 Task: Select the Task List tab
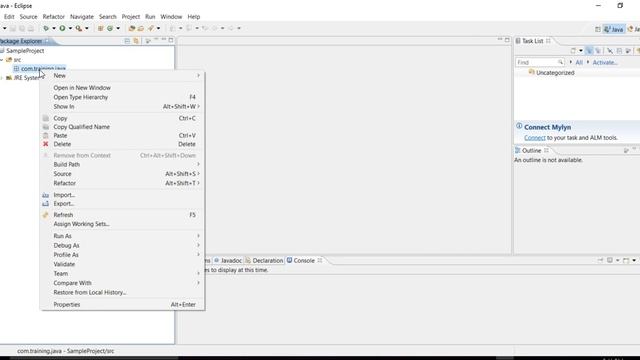click(533, 41)
